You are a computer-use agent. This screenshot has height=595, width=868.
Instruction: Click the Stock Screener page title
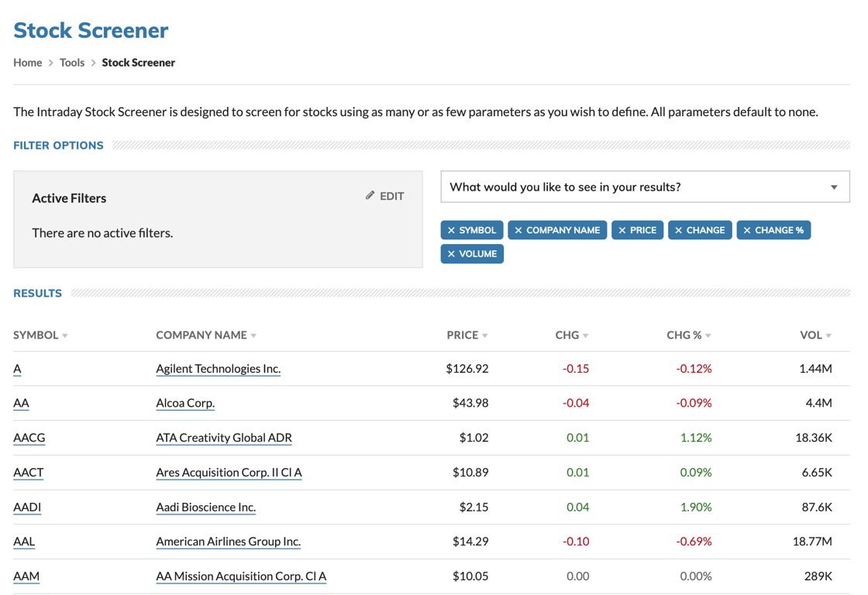click(91, 30)
